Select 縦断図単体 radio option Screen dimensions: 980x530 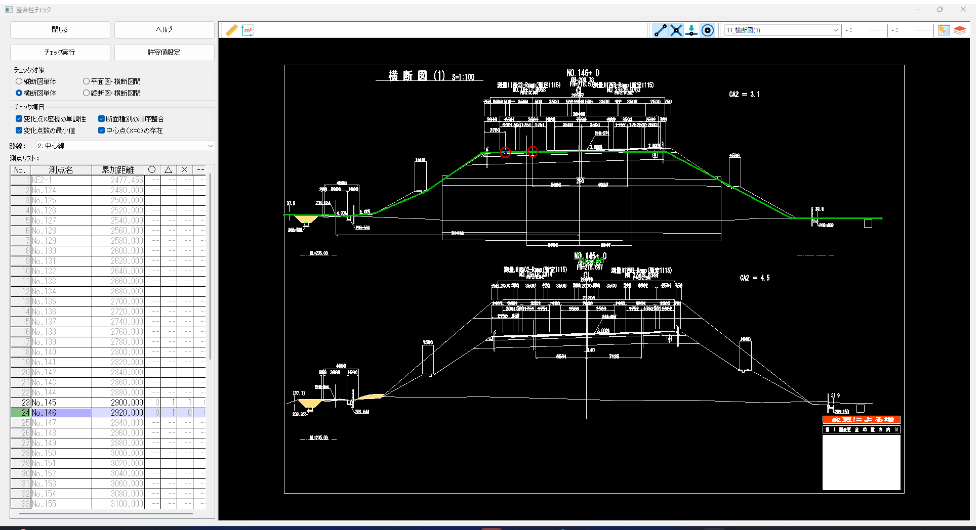(36, 81)
